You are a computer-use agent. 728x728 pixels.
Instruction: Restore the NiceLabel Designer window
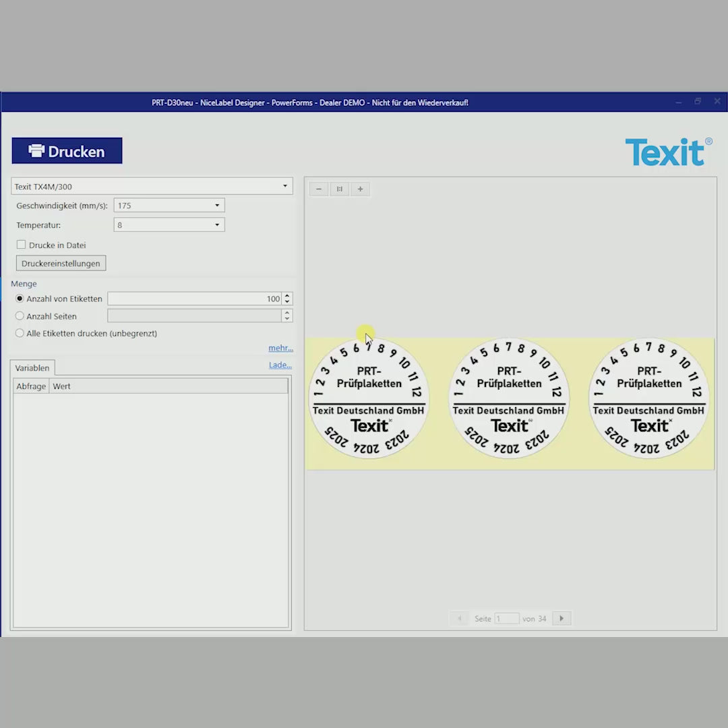(x=698, y=101)
